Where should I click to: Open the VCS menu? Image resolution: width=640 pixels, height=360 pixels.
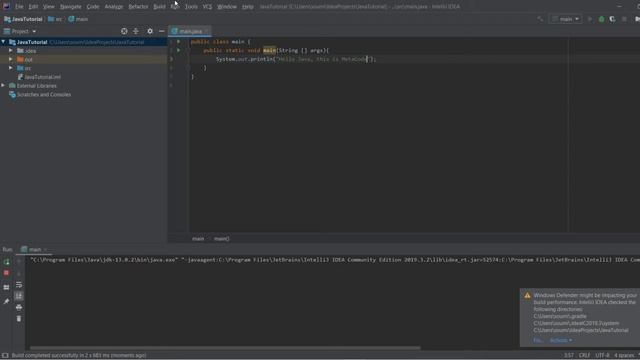pos(207,7)
